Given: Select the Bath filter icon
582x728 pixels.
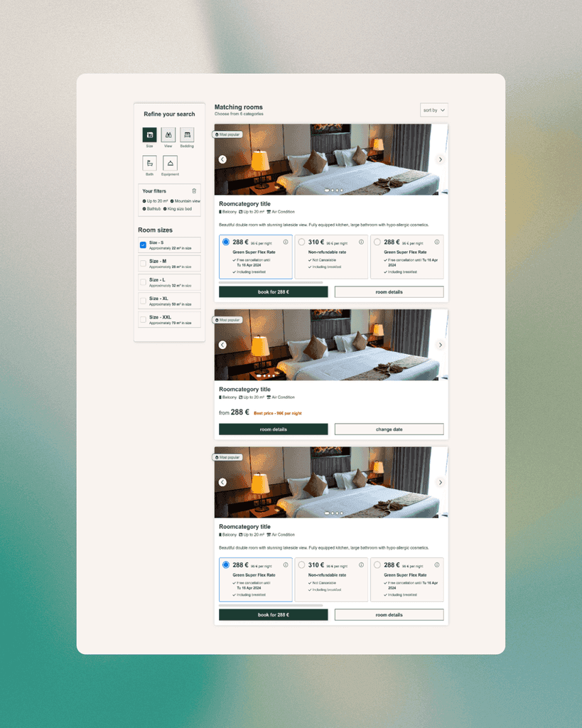Looking at the screenshot, I should click(149, 162).
